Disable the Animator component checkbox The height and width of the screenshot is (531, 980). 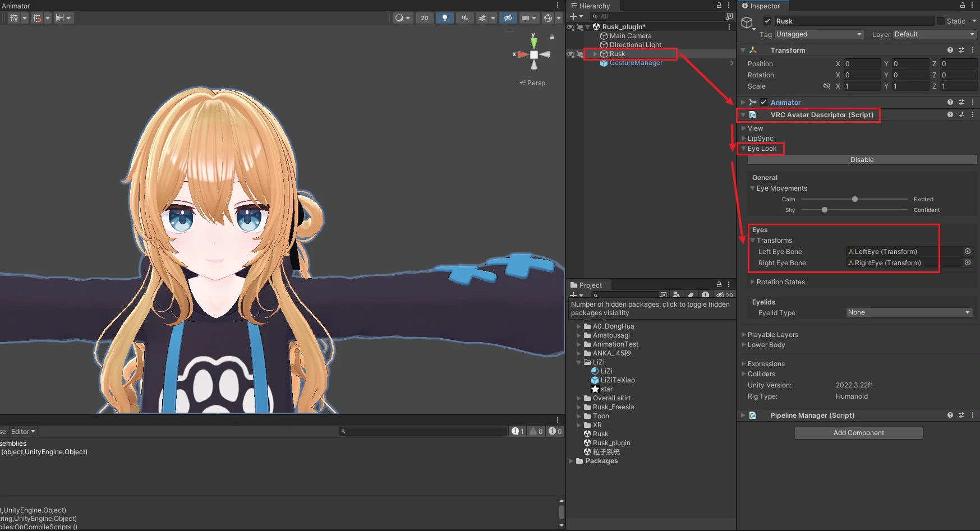(763, 102)
